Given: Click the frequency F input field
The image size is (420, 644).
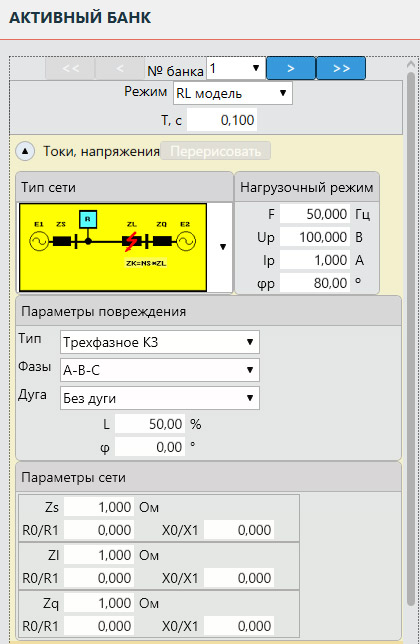Looking at the screenshot, I should [x=315, y=214].
